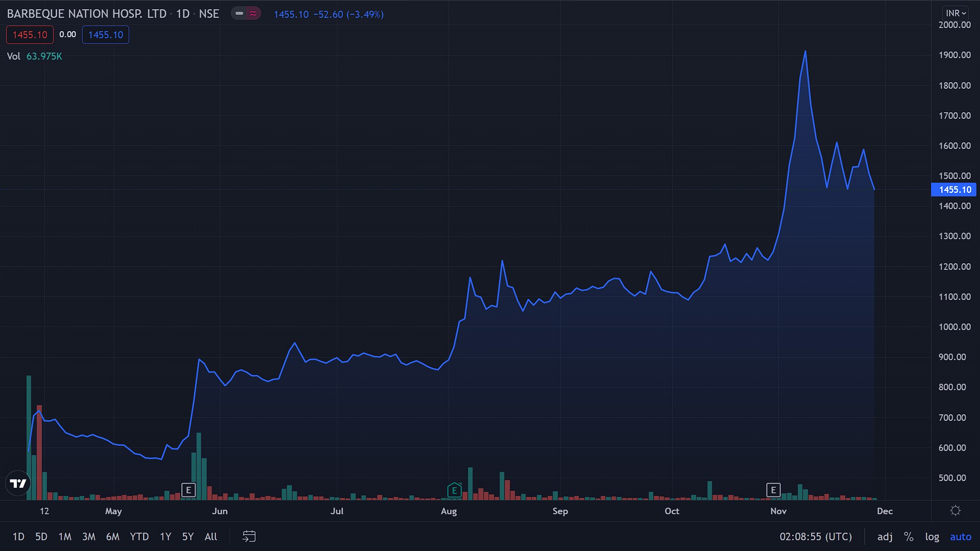
Task: Select the 6M time range
Action: (x=112, y=536)
